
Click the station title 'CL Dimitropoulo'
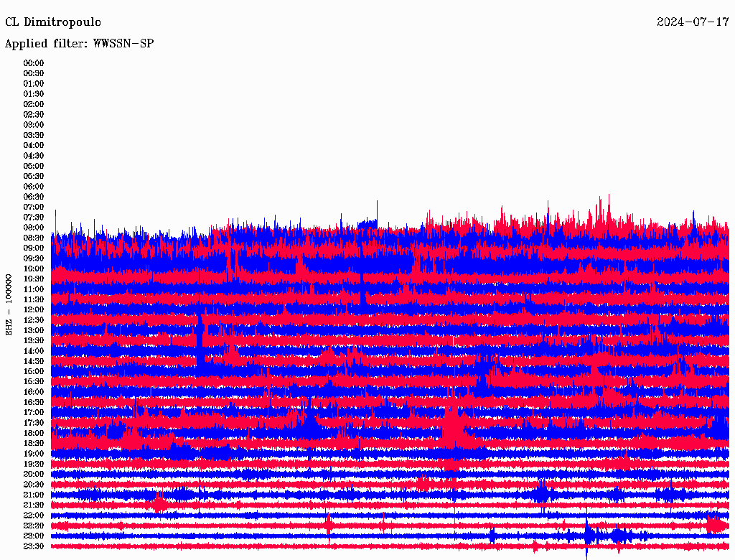pyautogui.click(x=53, y=22)
